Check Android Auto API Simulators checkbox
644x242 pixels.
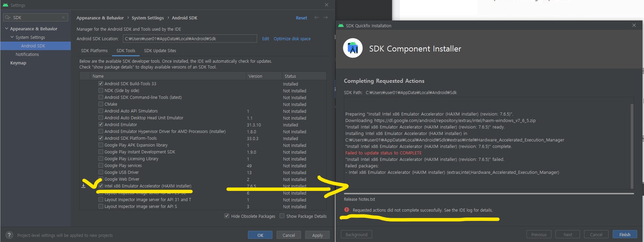101,111
